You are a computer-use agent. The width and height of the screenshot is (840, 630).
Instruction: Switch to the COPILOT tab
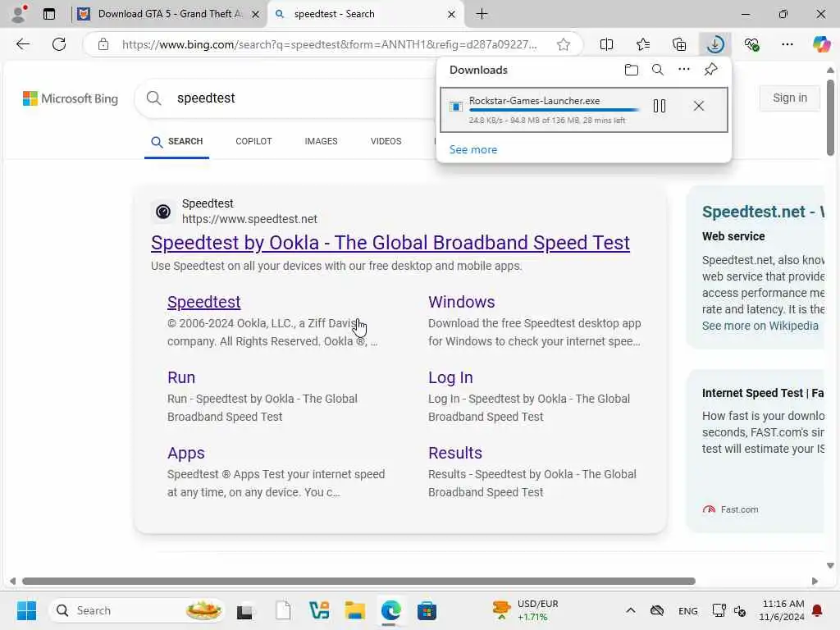pyautogui.click(x=253, y=141)
